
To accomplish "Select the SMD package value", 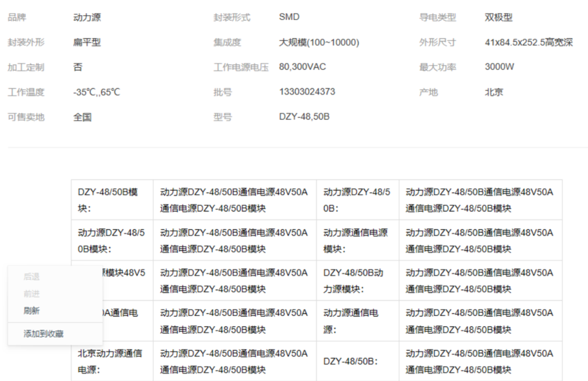I will [x=289, y=17].
